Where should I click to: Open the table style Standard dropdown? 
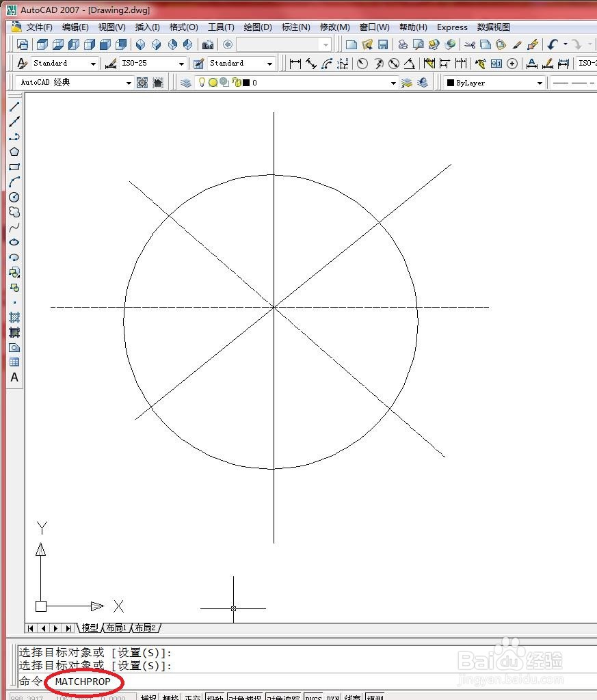point(269,64)
